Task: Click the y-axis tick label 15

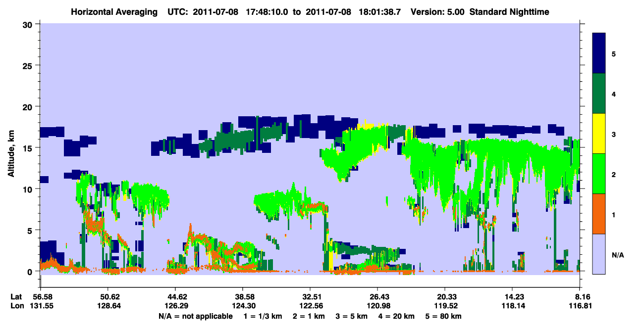Action: point(29,148)
